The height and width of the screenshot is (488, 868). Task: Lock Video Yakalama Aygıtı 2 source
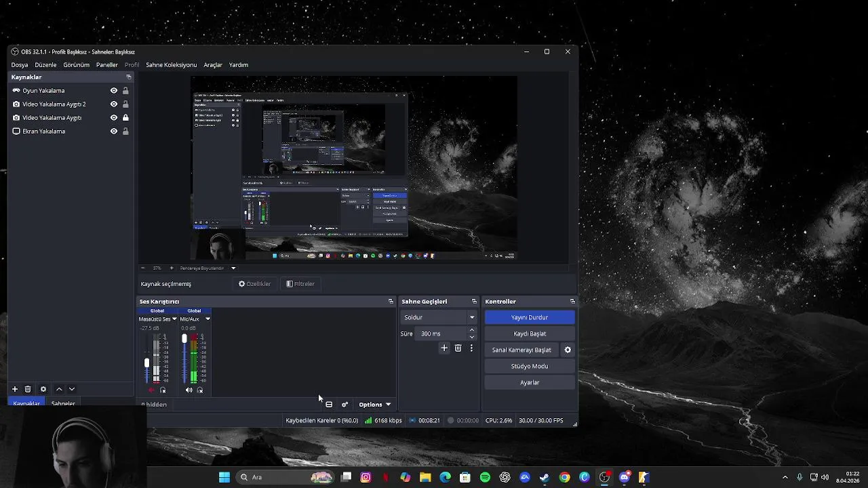(125, 104)
